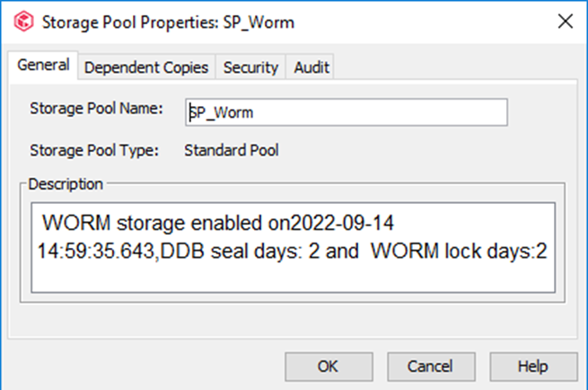This screenshot has height=390, width=588.
Task: Click the "Standard Pool" type value
Action: 231,150
